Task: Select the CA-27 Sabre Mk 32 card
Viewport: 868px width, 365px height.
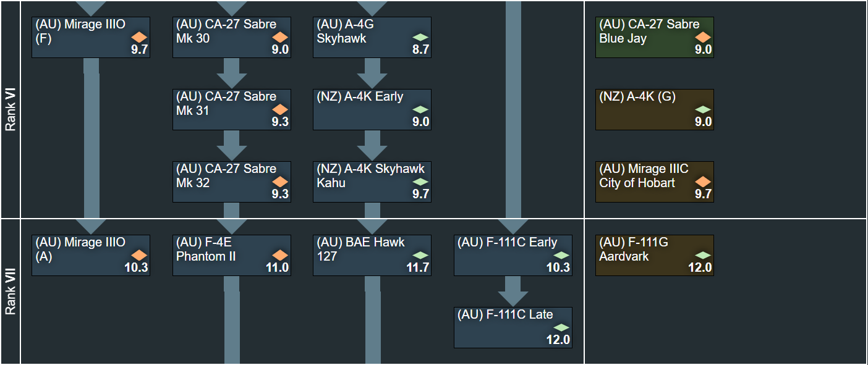Action: tap(232, 182)
